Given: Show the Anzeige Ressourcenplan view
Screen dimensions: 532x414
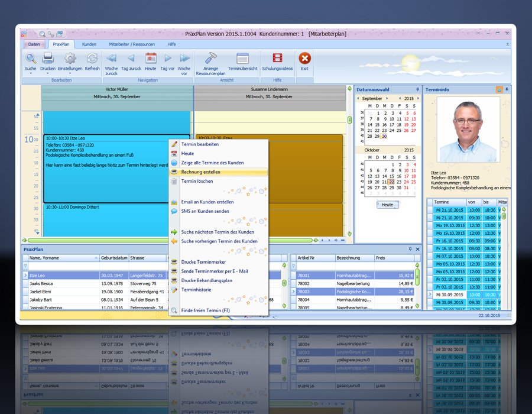Looking at the screenshot, I should (x=211, y=59).
